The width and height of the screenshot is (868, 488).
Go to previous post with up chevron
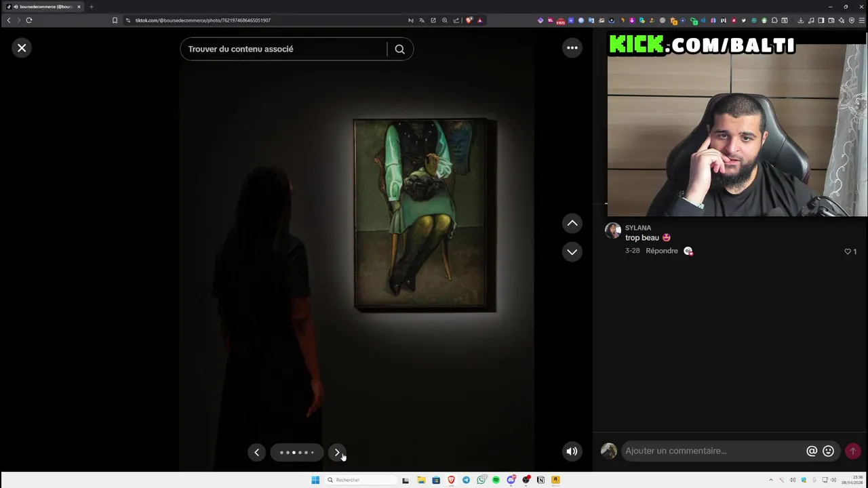[572, 223]
